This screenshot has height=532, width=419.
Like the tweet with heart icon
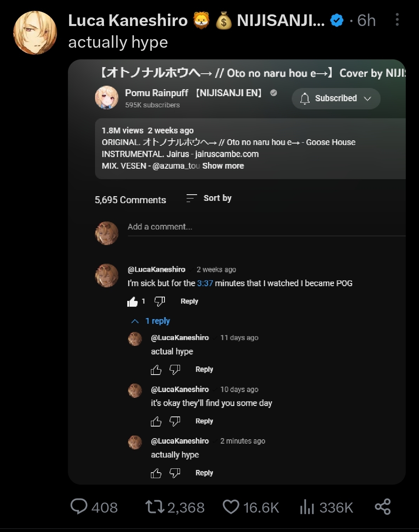pyautogui.click(x=231, y=507)
